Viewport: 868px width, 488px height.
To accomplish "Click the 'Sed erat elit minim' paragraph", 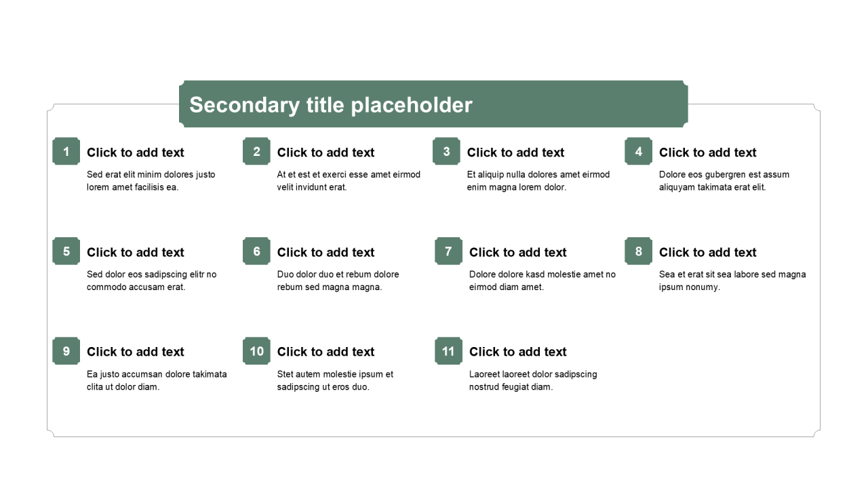I will (151, 181).
